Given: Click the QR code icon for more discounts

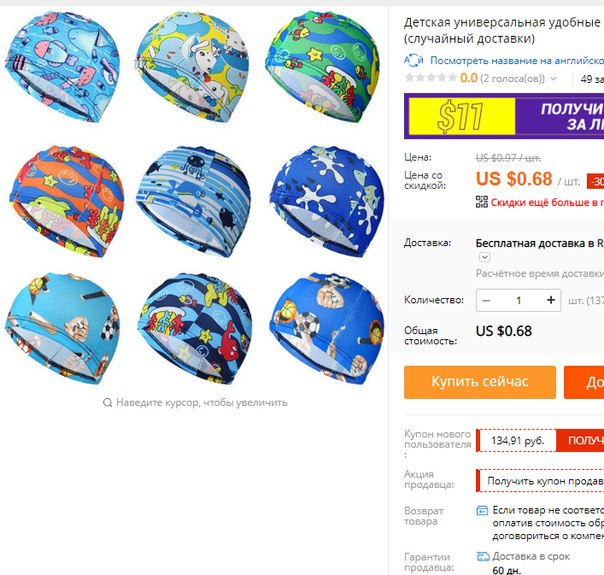Looking at the screenshot, I should (482, 202).
